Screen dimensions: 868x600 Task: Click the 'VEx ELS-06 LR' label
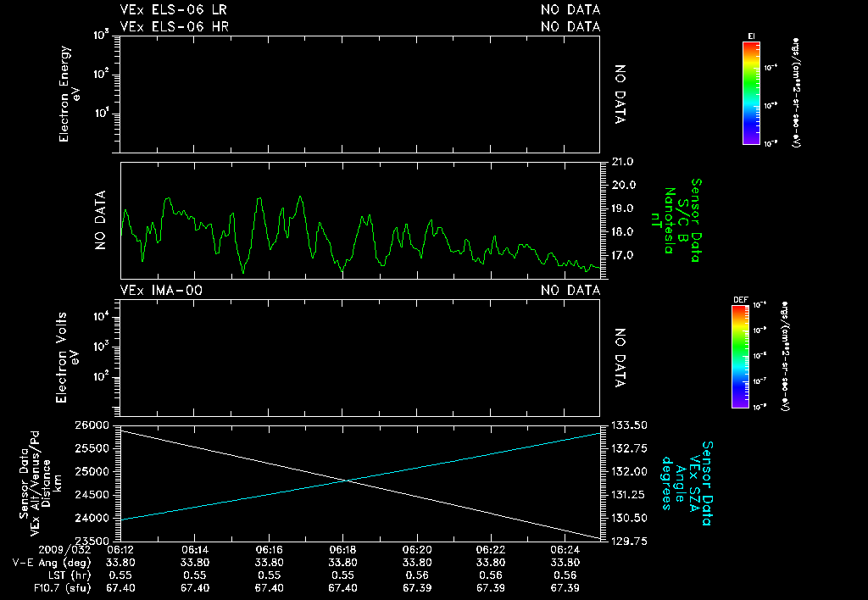click(173, 10)
